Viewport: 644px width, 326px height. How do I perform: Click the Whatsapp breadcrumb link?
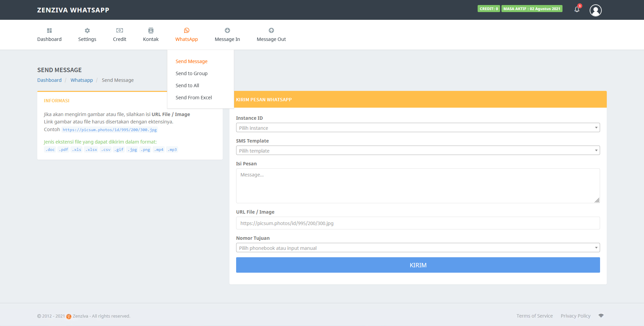82,80
